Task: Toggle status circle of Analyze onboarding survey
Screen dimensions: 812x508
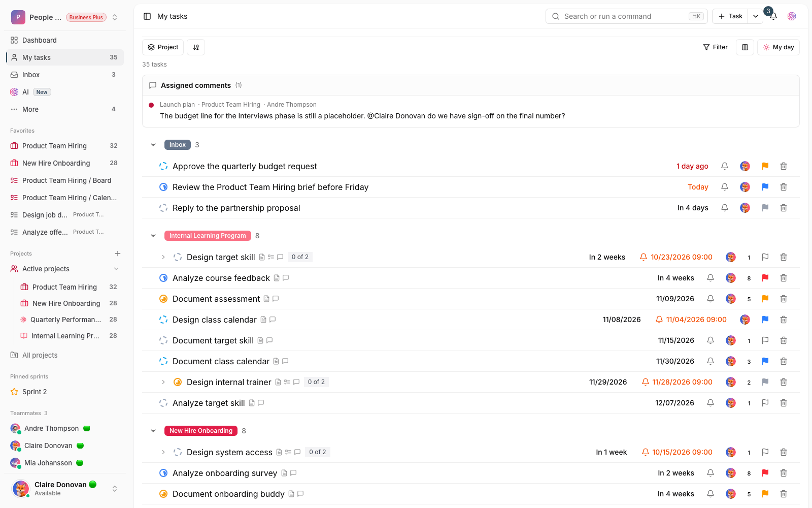Action: [x=163, y=473]
